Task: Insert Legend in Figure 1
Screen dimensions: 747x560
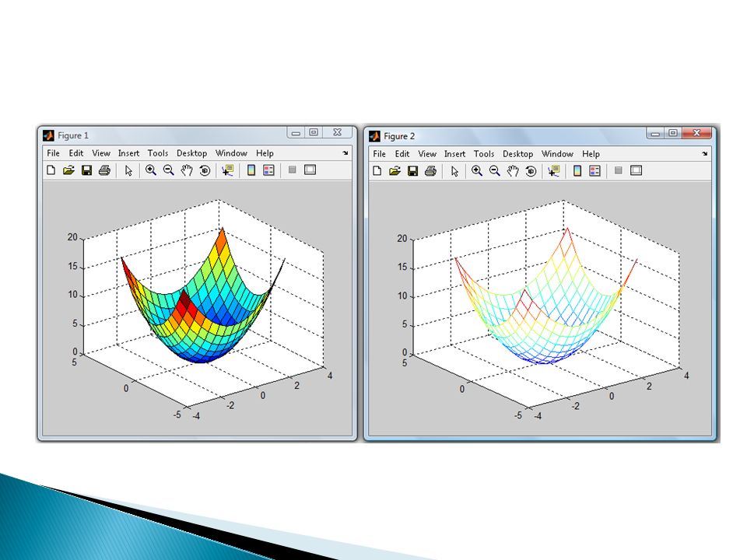Action: (268, 170)
